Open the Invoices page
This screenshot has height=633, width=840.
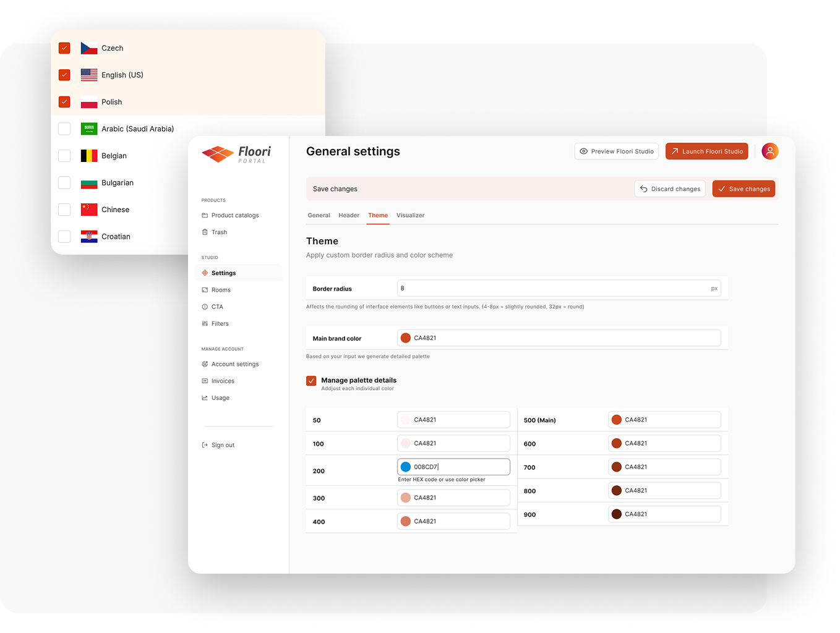point(223,381)
